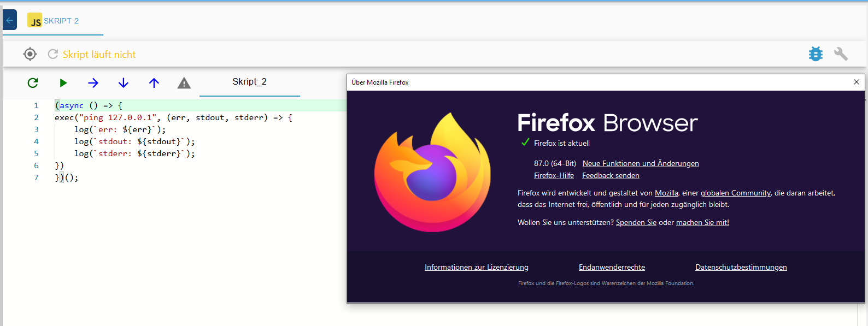Set breakpoint at line number 3

pyautogui.click(x=36, y=129)
